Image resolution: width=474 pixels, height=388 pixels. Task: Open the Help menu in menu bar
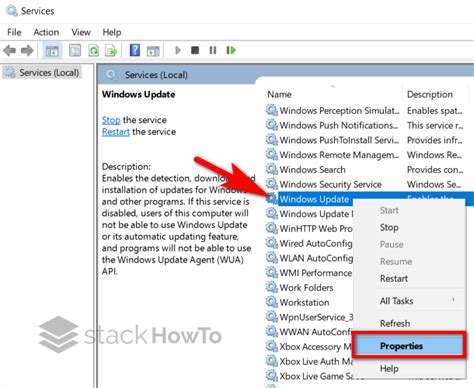[x=112, y=32]
